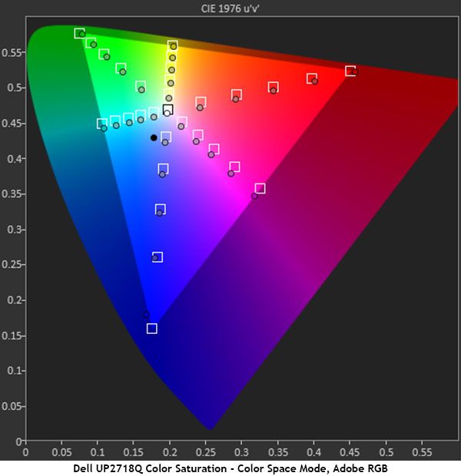This screenshot has height=476, width=461.
Task: Select the lowest blue primary target square
Action: (152, 329)
